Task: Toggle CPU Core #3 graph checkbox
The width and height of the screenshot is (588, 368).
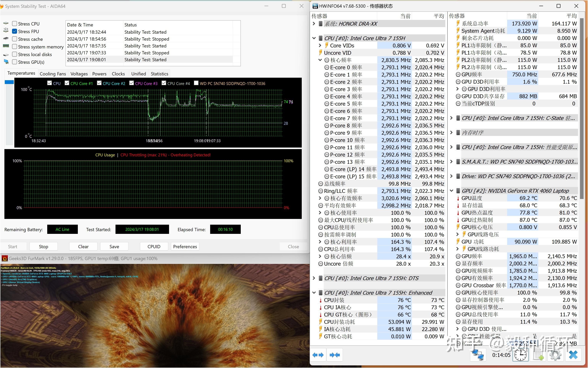Action: 132,83
